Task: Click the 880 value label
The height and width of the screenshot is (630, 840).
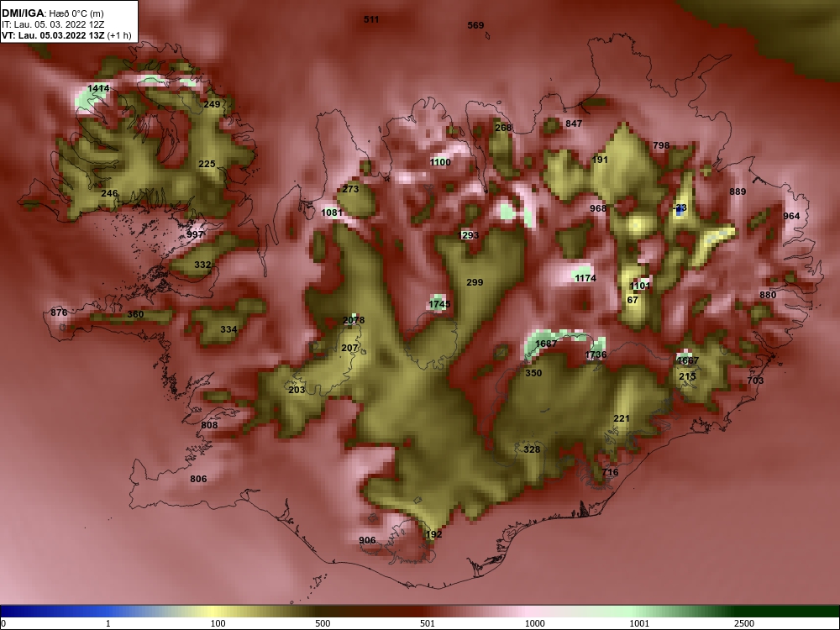Action: pos(768,295)
